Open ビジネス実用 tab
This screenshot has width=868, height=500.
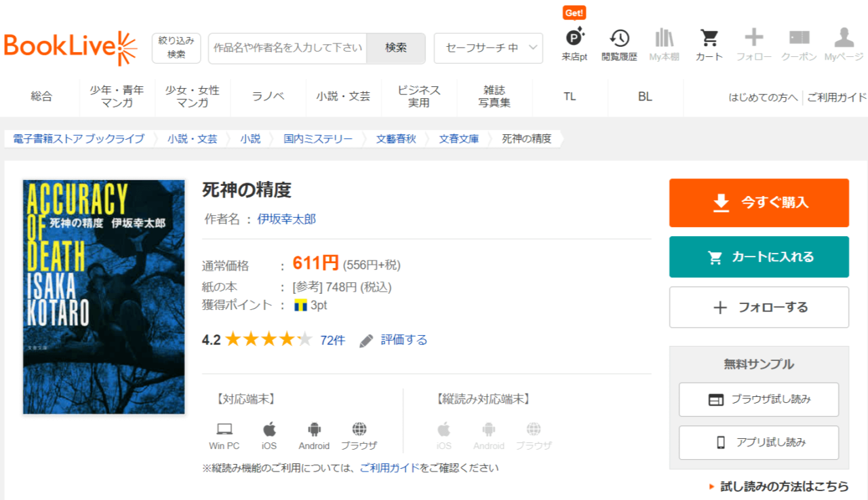tap(419, 96)
